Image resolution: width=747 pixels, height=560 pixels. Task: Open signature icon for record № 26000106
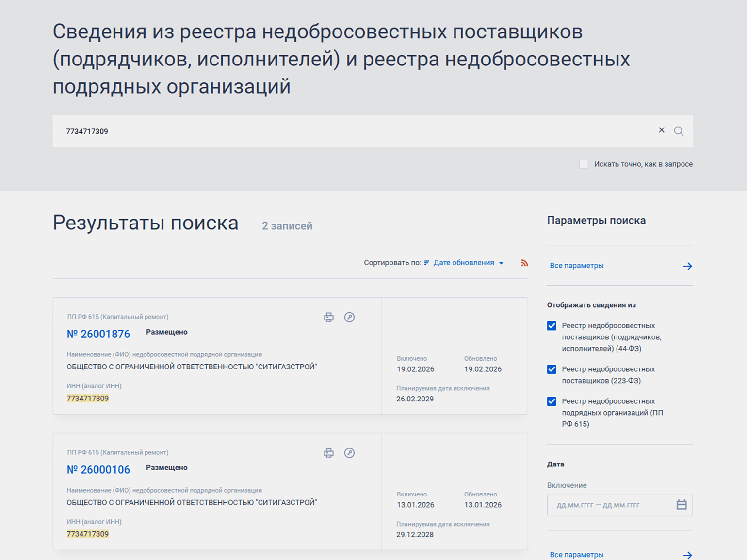[349, 453]
